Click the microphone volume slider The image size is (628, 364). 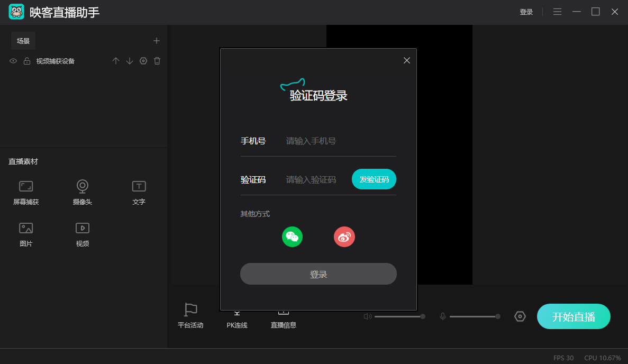pos(474,316)
